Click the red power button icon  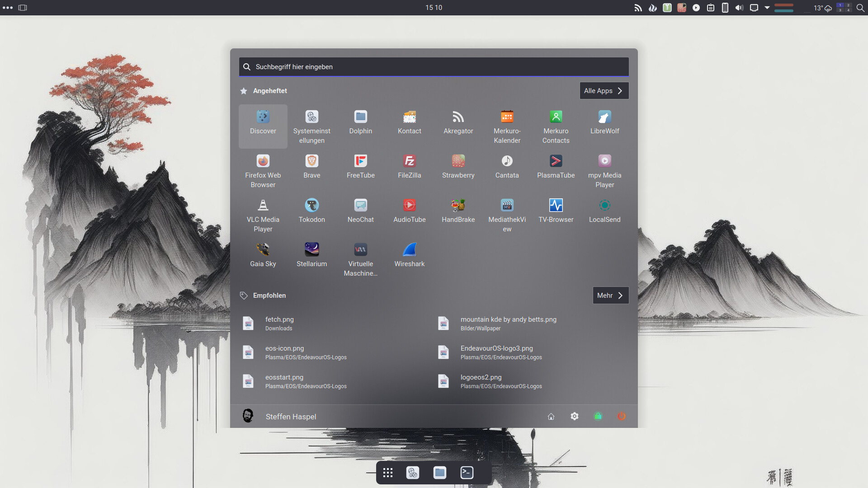(622, 416)
